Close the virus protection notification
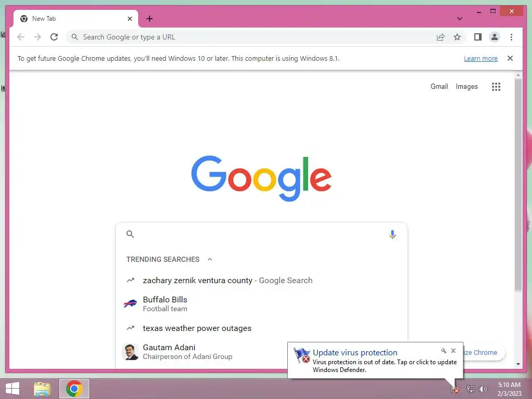The width and height of the screenshot is (532, 399). (x=453, y=351)
